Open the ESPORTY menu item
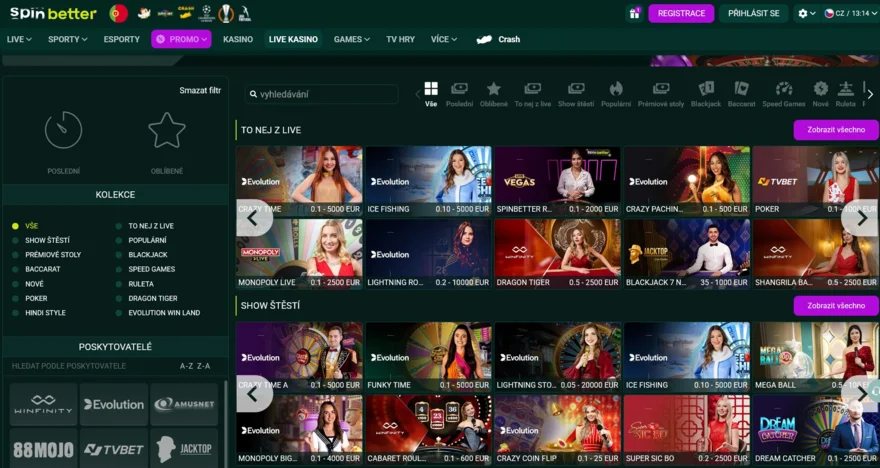 pyautogui.click(x=122, y=39)
